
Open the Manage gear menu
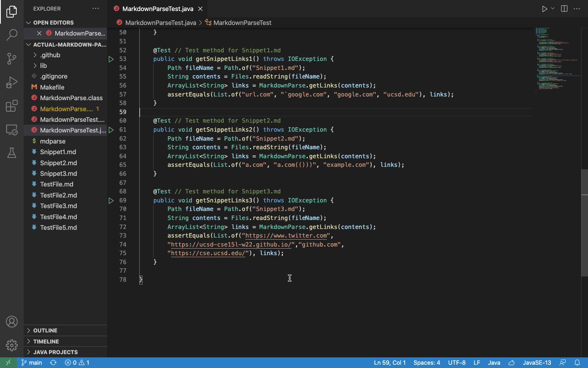(12, 345)
